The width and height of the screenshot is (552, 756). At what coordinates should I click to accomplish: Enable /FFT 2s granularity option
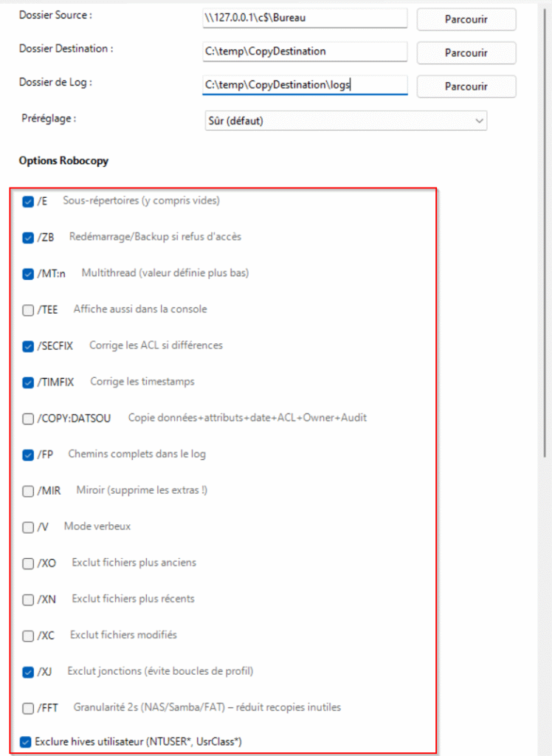[28, 708]
